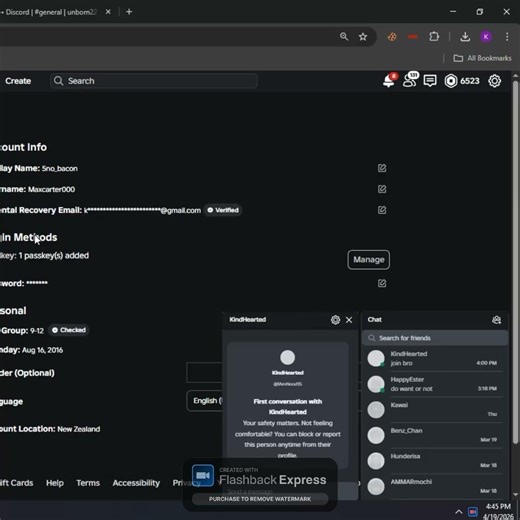Bookmark this page with the star icon

(x=363, y=37)
